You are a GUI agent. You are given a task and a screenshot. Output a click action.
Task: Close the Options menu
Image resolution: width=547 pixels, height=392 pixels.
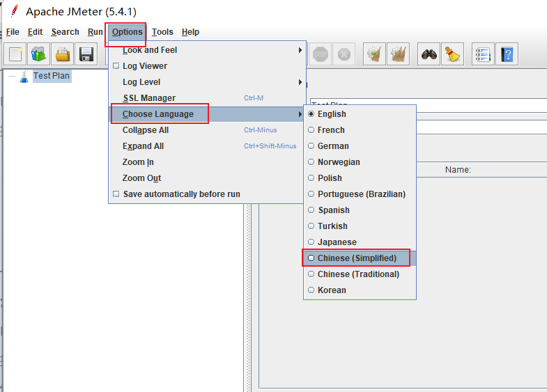coord(127,32)
